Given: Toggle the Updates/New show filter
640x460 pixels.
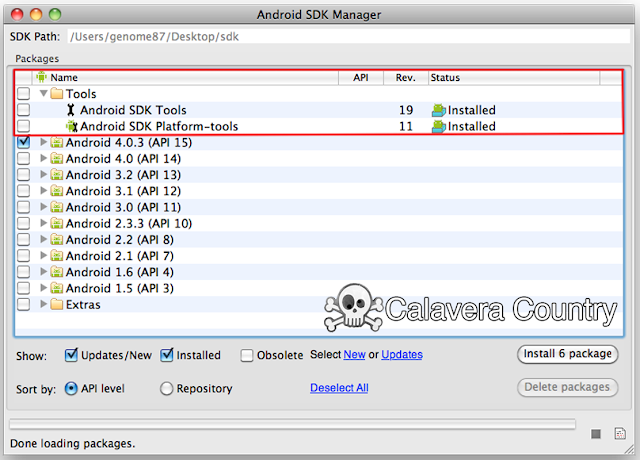Looking at the screenshot, I should pos(71,355).
